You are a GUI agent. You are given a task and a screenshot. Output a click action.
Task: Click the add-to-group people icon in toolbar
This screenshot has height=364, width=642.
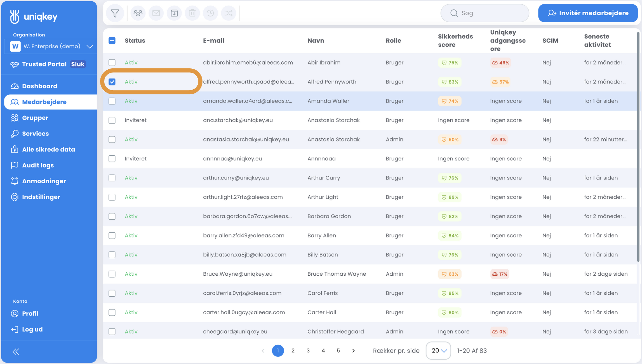138,13
